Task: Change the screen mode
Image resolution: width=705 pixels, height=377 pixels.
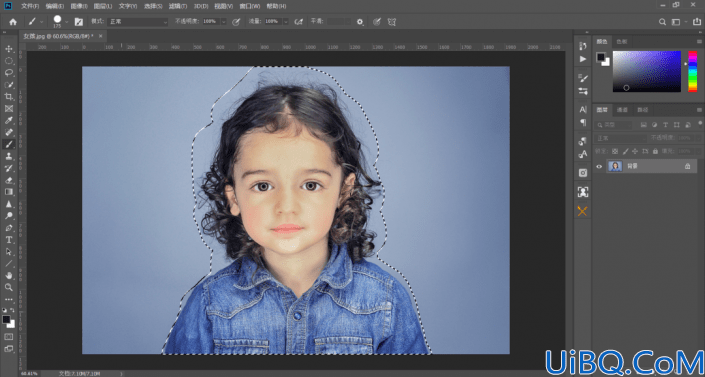Action: coord(9,349)
